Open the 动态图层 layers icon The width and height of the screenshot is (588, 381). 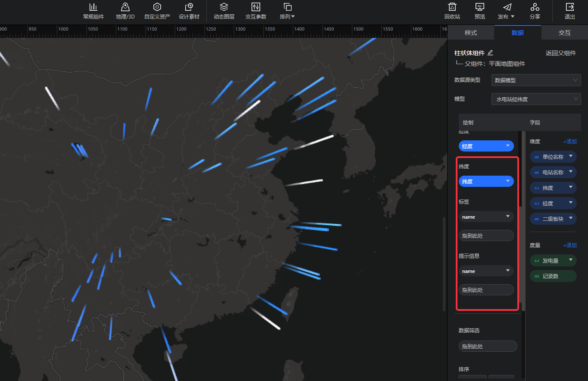tap(224, 7)
